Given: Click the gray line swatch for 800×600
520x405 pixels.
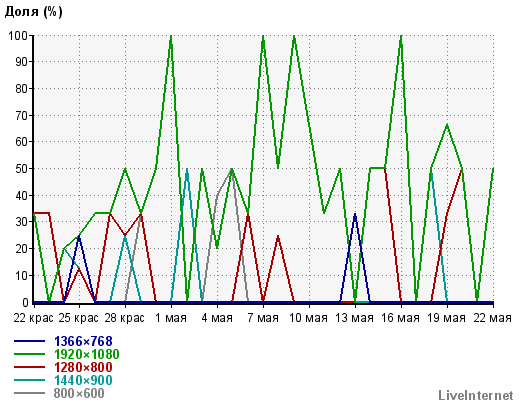Looking at the screenshot, I should (x=29, y=393).
